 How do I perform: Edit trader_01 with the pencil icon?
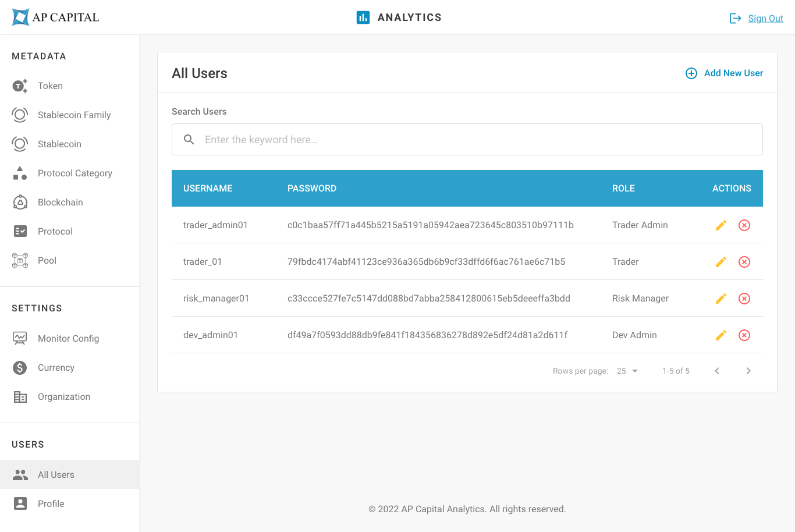point(721,262)
